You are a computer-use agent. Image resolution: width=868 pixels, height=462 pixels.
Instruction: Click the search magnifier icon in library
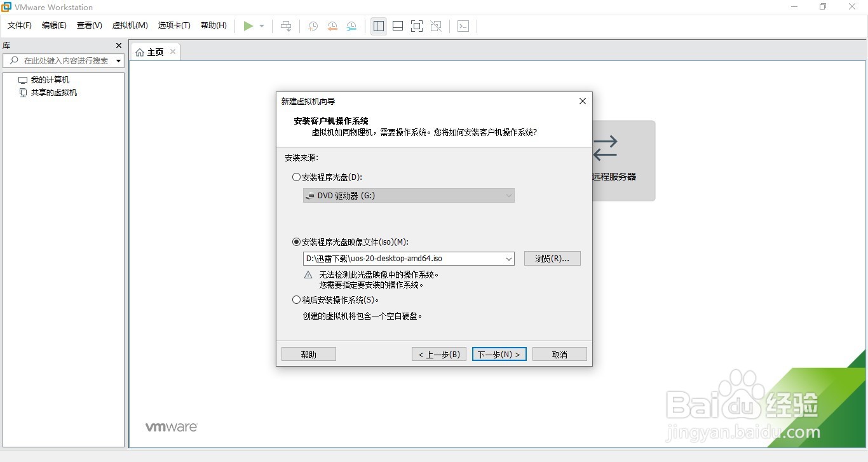15,60
